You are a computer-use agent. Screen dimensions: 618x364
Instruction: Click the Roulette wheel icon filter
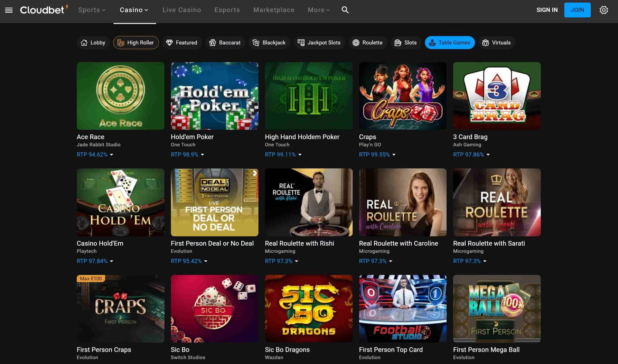[356, 42]
